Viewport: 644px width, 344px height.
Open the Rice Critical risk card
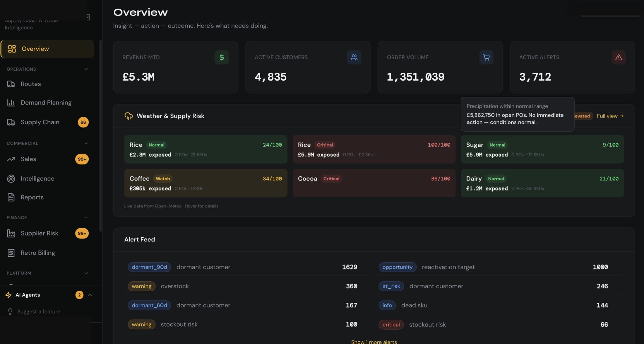(374, 149)
